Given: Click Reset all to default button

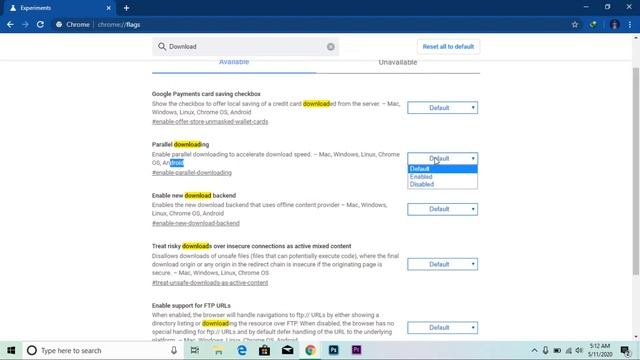Looking at the screenshot, I should click(448, 47).
